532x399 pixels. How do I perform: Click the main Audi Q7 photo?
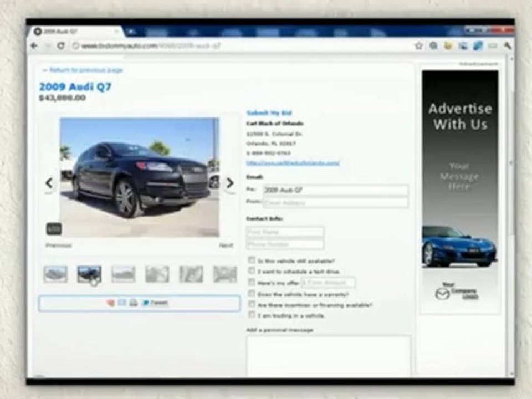click(x=140, y=177)
